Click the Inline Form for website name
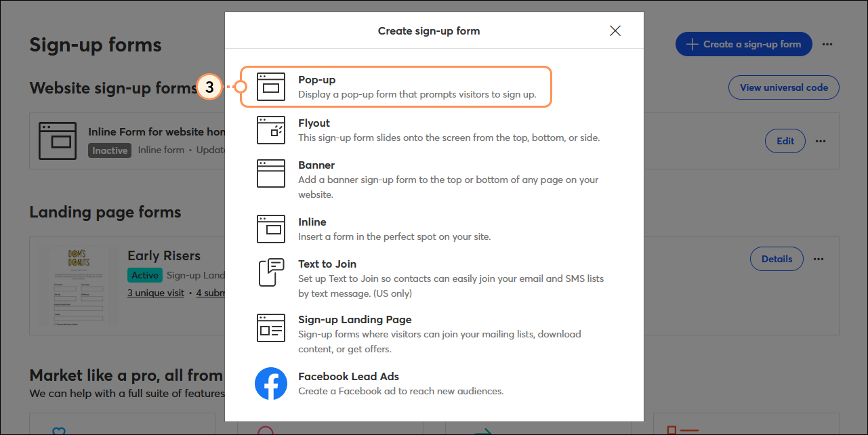The width and height of the screenshot is (868, 435). (x=157, y=132)
